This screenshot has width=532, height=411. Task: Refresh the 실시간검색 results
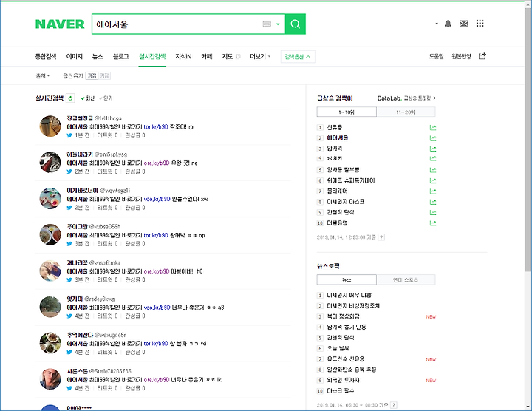click(x=70, y=98)
